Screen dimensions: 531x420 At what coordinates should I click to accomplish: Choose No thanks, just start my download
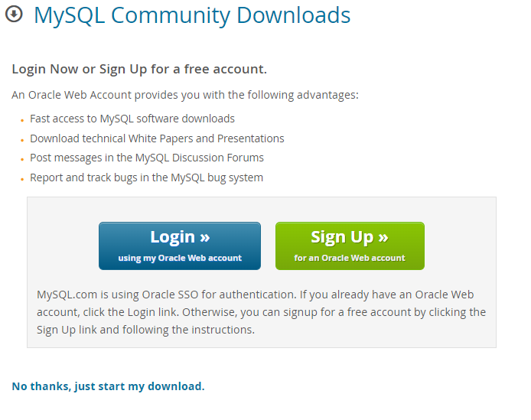pos(109,386)
